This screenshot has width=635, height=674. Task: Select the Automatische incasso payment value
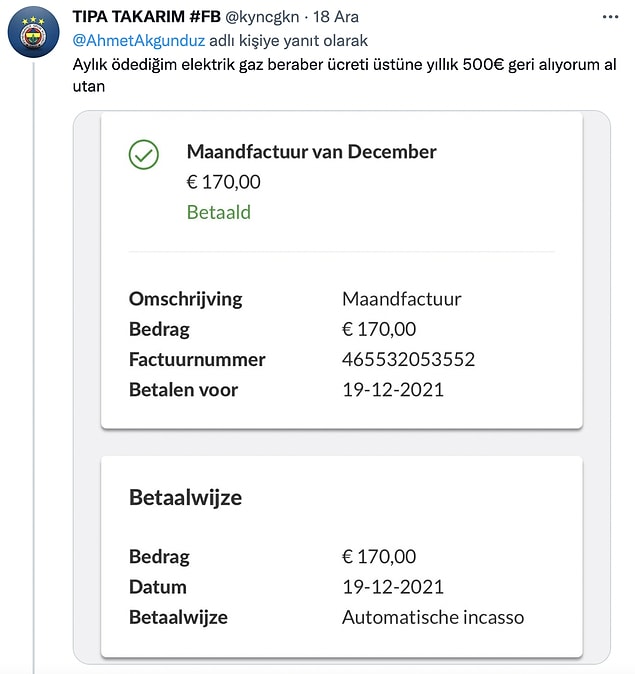coord(433,617)
